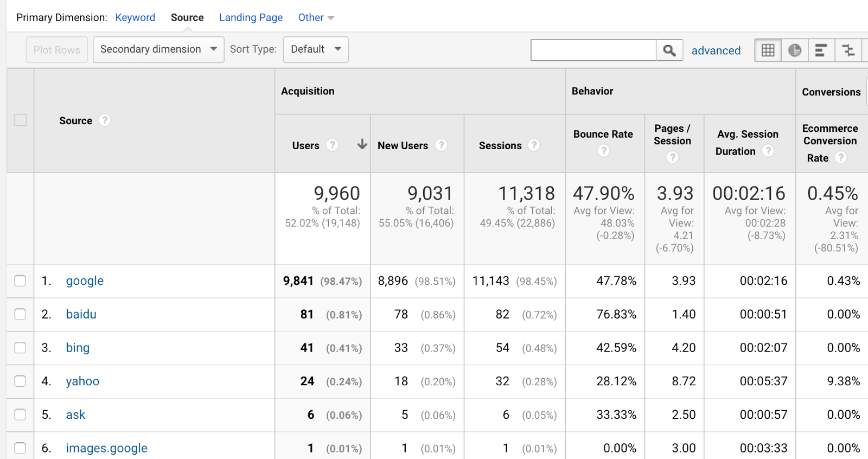
Task: Focus the table search input field
Action: tap(593, 50)
